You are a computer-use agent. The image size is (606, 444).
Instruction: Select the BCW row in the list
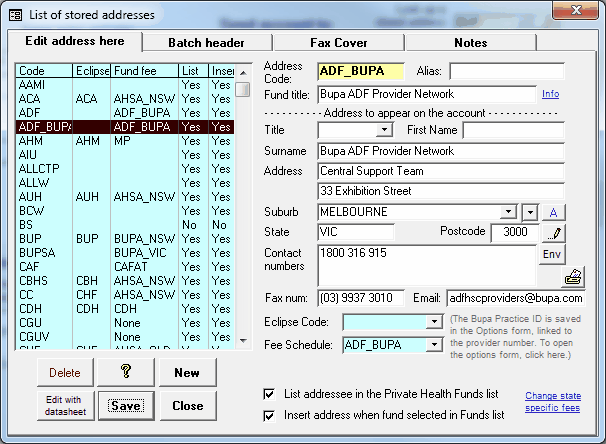tap(125, 211)
